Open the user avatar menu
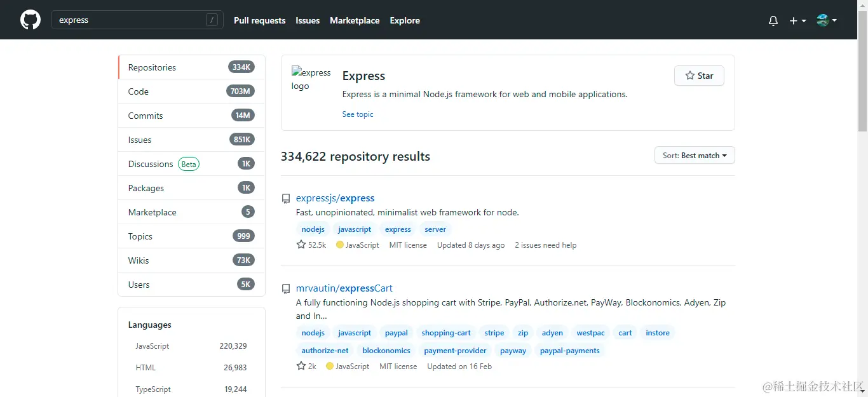Screen dimensions: 868x397 [x=826, y=20]
